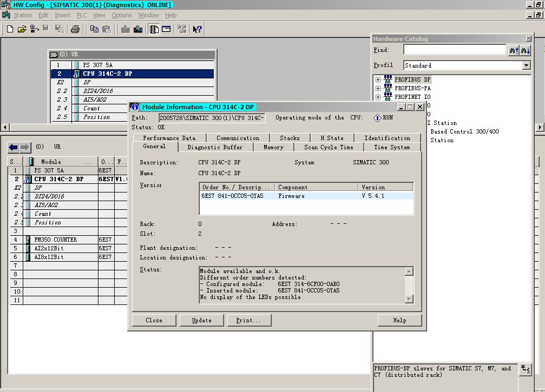Click the Print... button in dialog
Viewport: 545px width, 392px height.
coord(248,320)
